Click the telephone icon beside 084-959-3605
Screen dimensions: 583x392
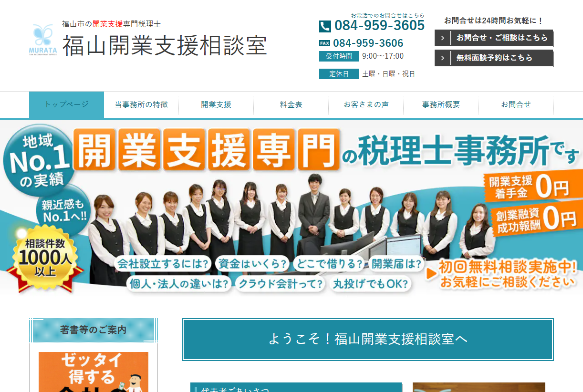point(325,26)
